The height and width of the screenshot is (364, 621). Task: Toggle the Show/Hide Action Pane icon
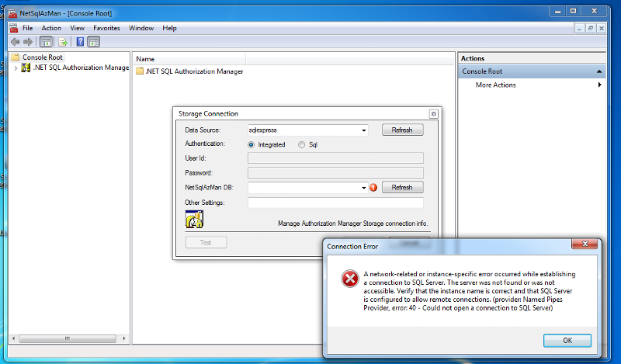[94, 42]
